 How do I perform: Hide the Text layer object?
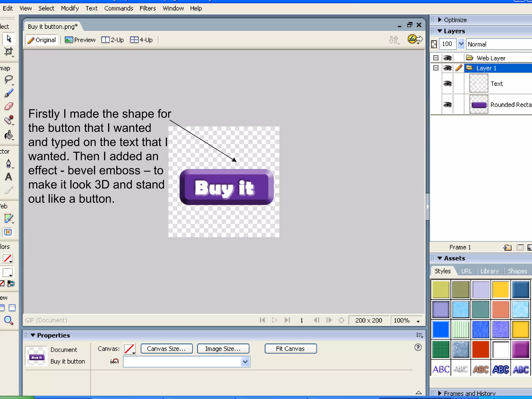coord(447,84)
